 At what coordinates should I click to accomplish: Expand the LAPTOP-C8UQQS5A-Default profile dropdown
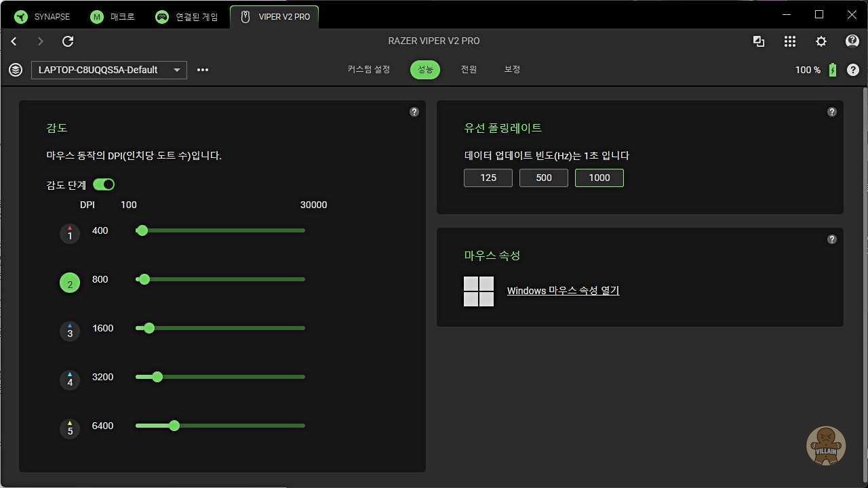(109, 70)
